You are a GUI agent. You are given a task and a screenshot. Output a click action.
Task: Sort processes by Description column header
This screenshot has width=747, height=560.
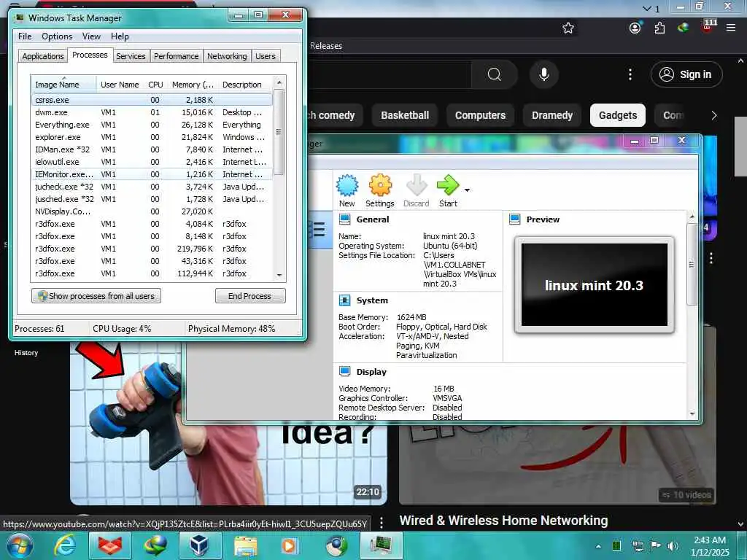tap(245, 85)
